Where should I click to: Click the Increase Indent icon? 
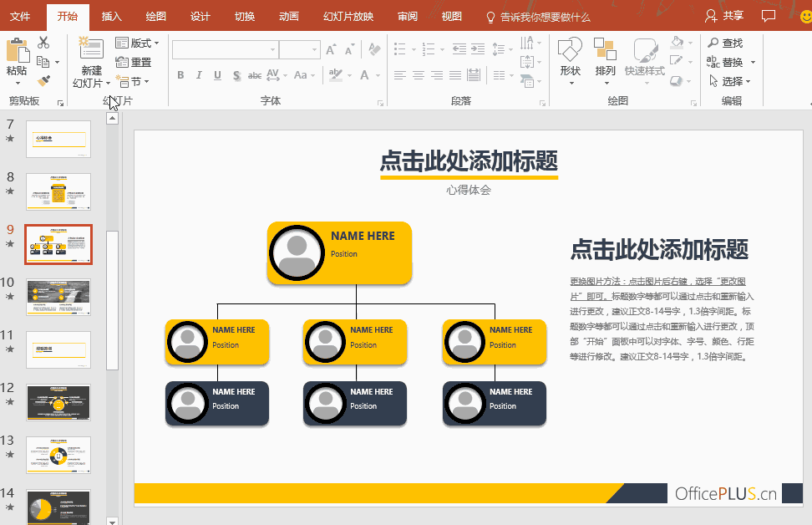pyautogui.click(x=478, y=49)
